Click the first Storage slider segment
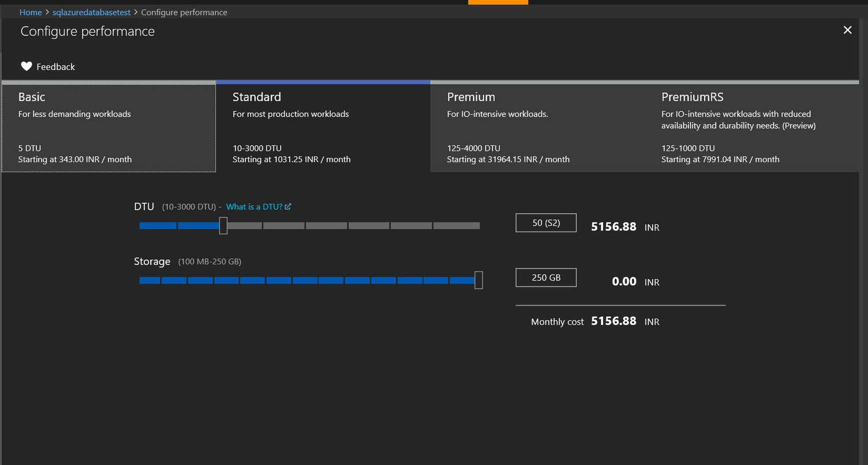The width and height of the screenshot is (868, 465). click(150, 280)
